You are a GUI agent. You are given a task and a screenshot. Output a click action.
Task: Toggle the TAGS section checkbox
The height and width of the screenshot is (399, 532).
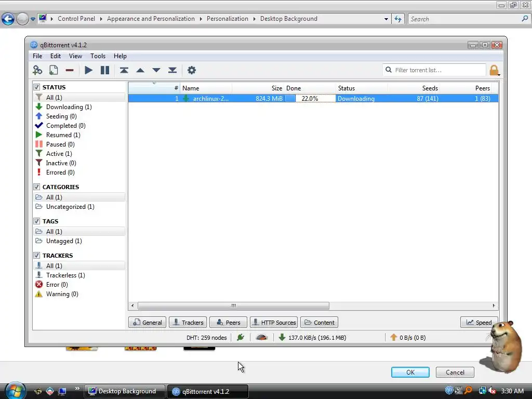[x=37, y=221]
